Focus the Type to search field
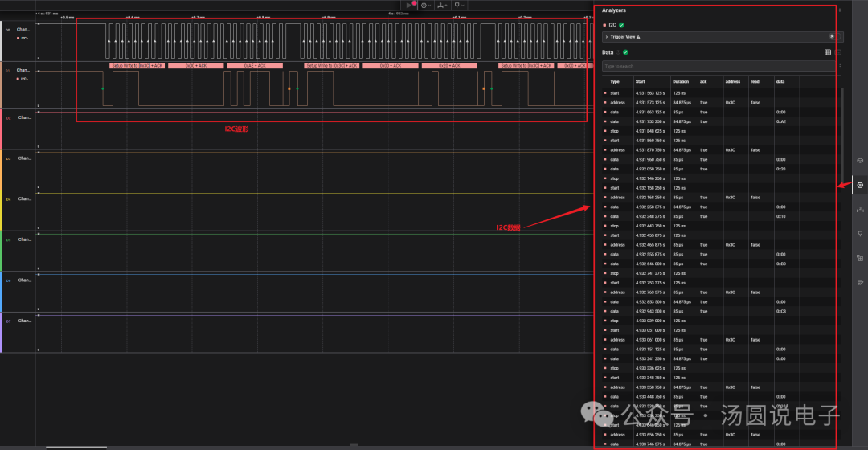 pyautogui.click(x=719, y=67)
